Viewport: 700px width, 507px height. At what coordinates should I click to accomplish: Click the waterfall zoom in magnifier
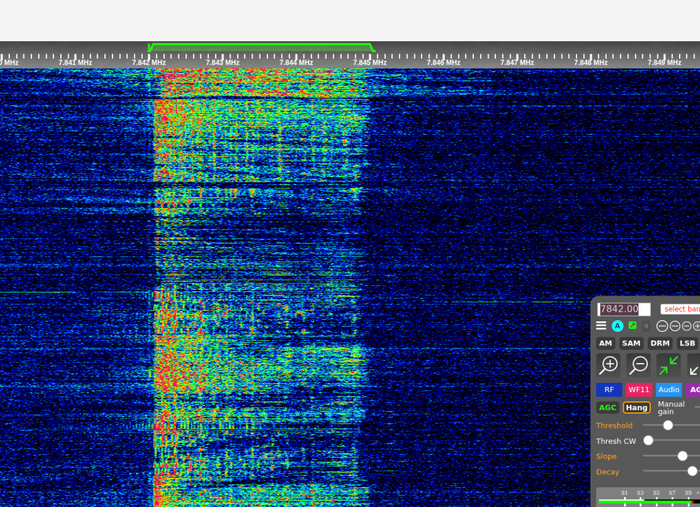tap(609, 366)
